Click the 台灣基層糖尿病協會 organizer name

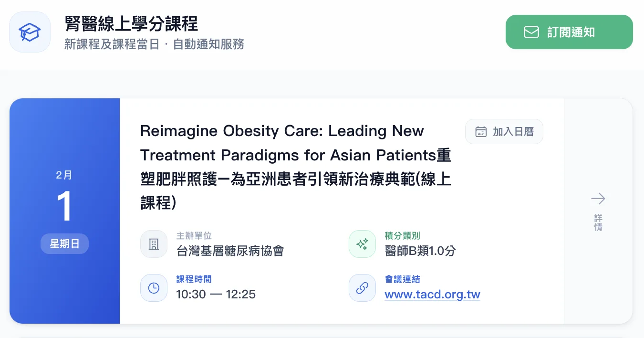pos(230,251)
